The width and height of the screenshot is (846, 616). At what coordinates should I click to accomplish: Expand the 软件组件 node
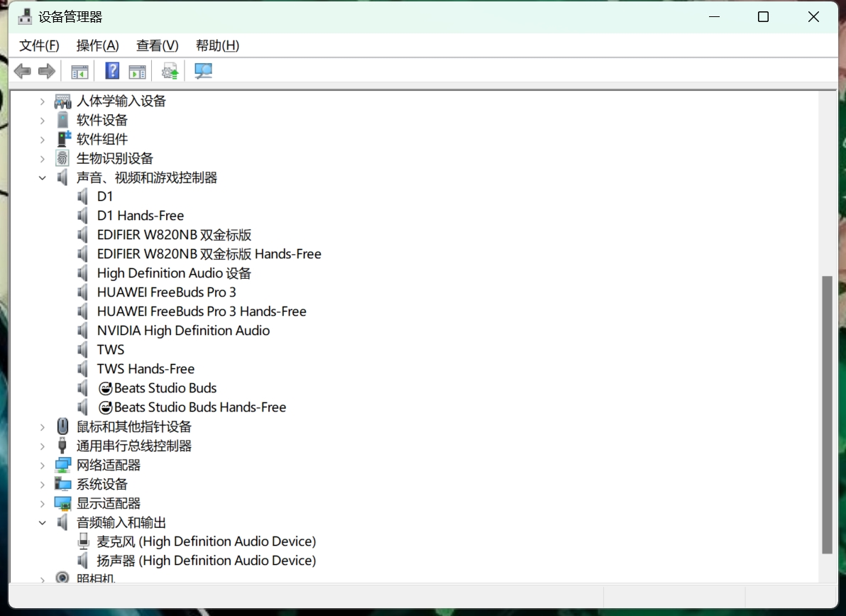tap(43, 140)
